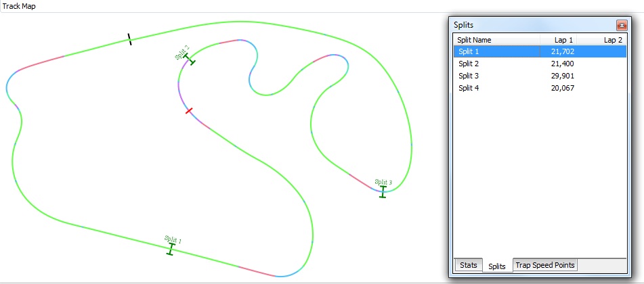Open the Trap Speed Points tab

[x=546, y=265]
